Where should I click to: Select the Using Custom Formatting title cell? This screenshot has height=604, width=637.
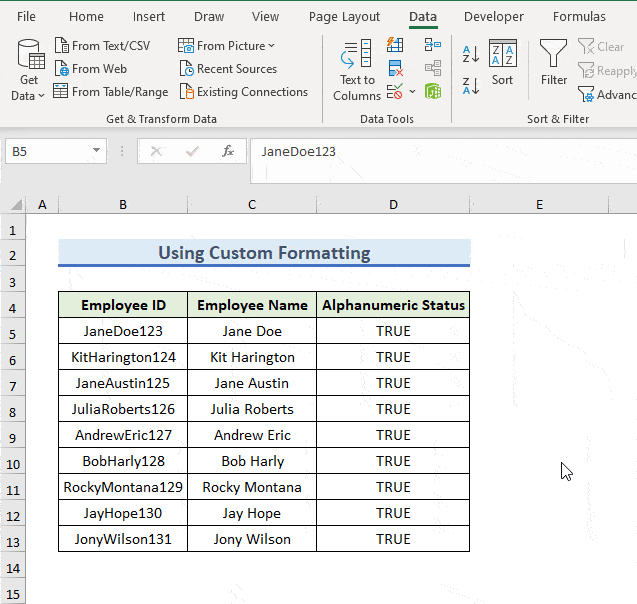click(264, 253)
